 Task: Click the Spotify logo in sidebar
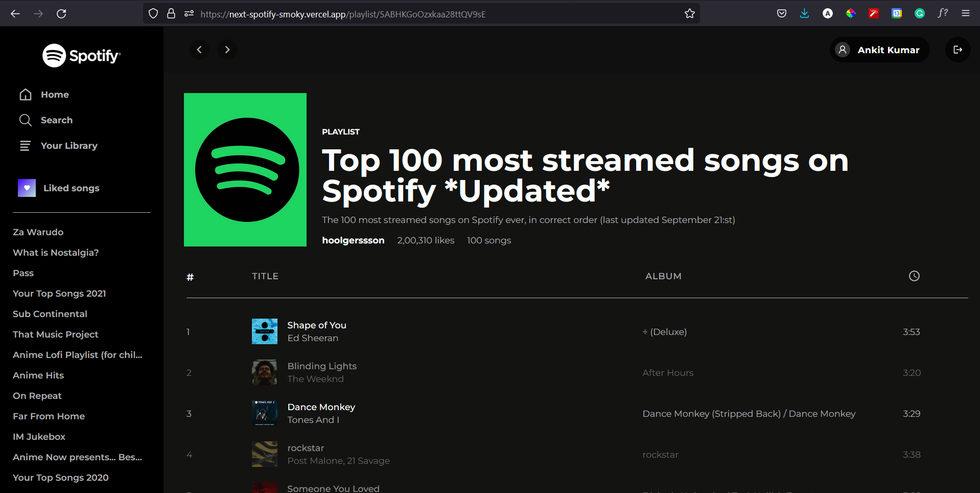coord(82,55)
